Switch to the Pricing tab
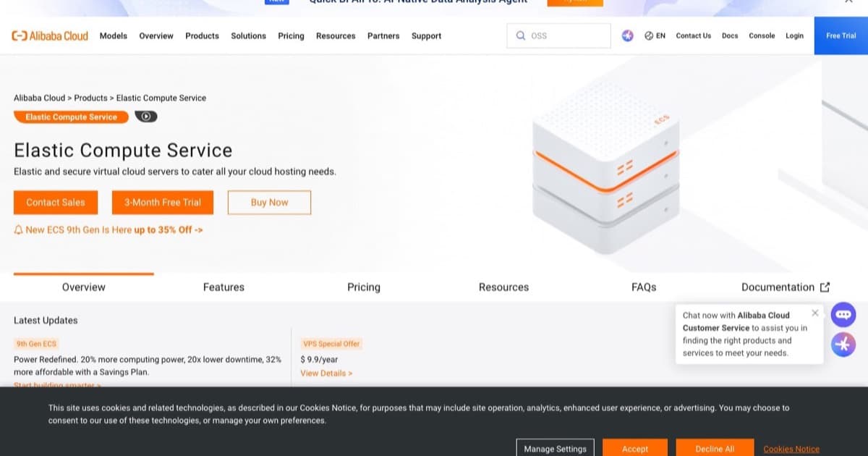The image size is (868, 456). (364, 287)
